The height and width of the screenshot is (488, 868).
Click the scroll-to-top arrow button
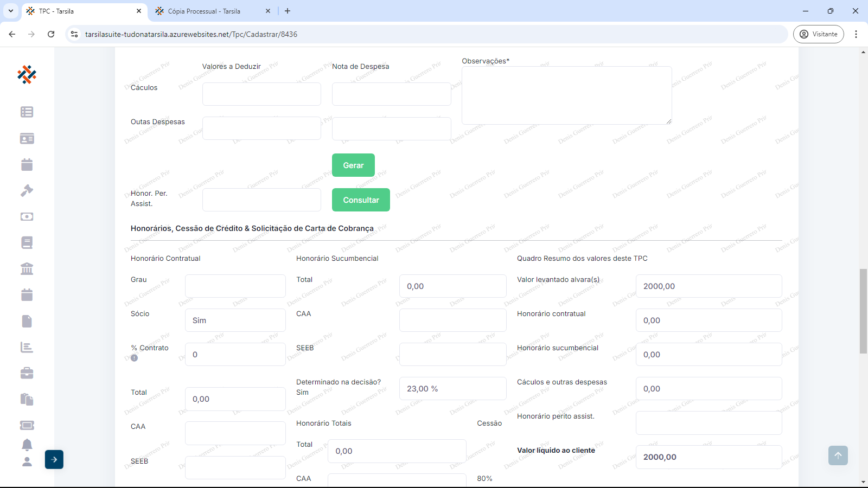point(838,455)
